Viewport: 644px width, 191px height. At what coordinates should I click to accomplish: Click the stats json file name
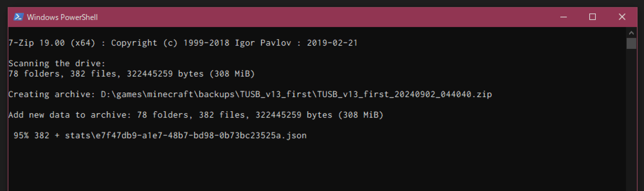point(186,136)
